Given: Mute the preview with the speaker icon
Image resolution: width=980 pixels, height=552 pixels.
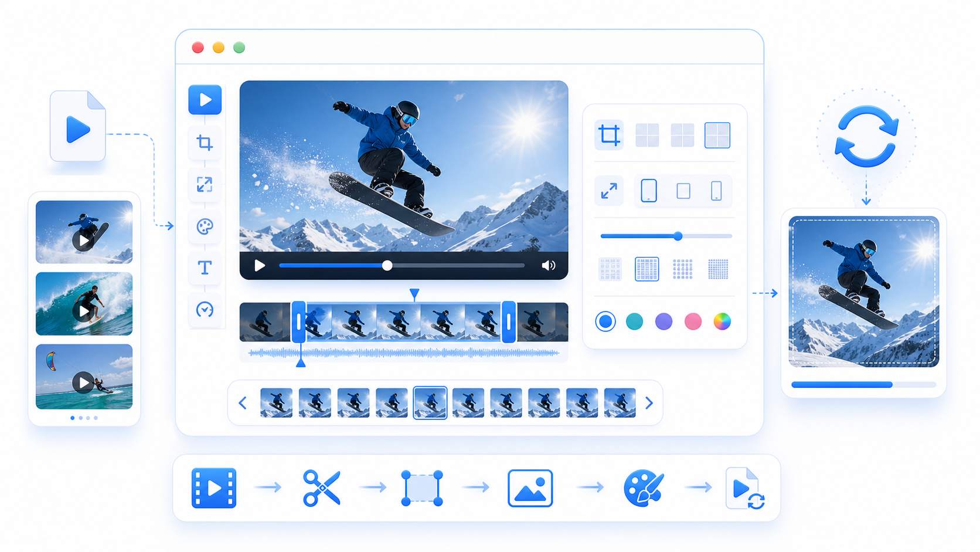Looking at the screenshot, I should tap(549, 266).
